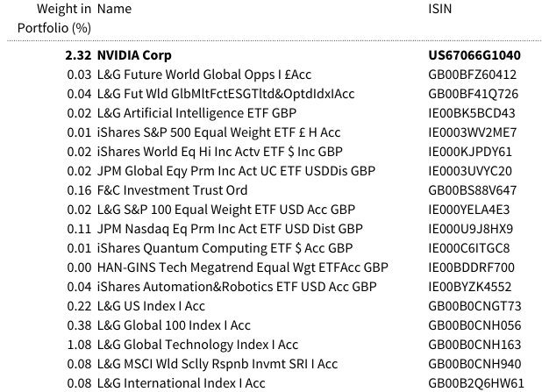Click ISIN IE00BK5BCD43

pyautogui.click(x=472, y=113)
